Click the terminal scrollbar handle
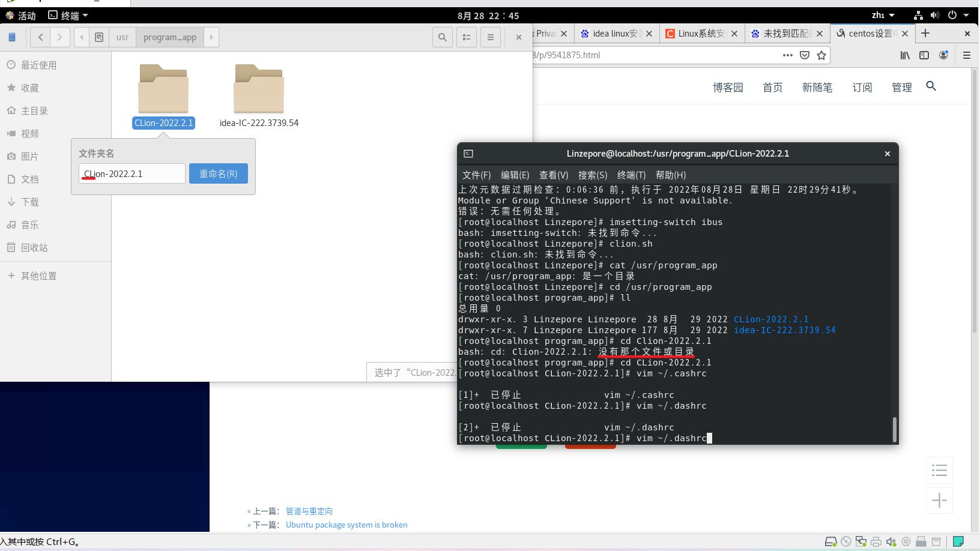Image resolution: width=980 pixels, height=551 pixels. pos(894,429)
